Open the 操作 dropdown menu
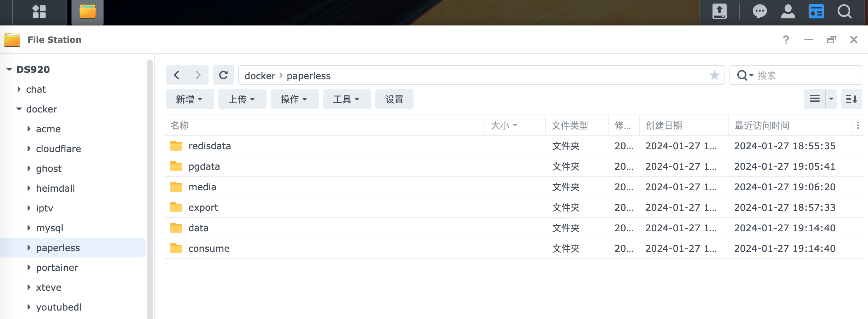Viewport: 868px width, 319px height. click(294, 99)
